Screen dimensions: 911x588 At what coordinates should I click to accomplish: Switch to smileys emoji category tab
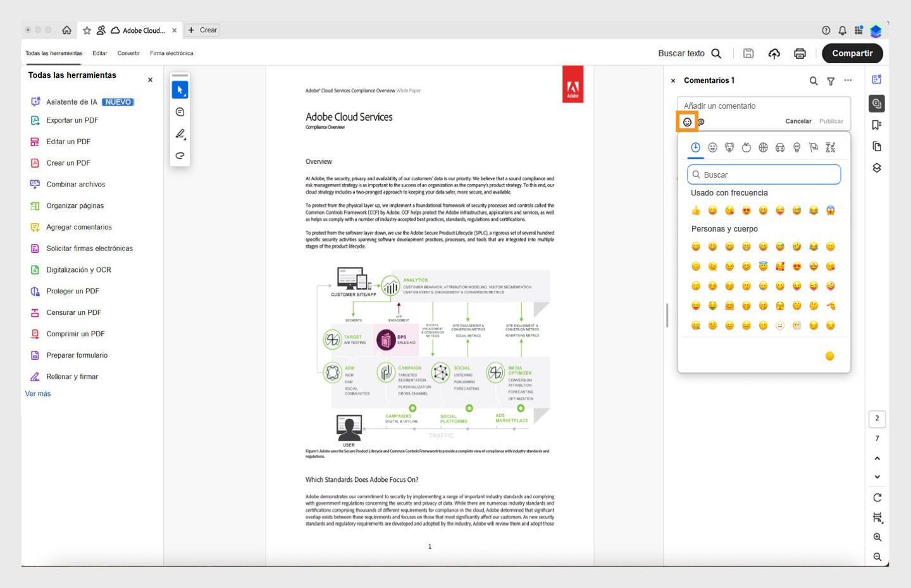(712, 147)
